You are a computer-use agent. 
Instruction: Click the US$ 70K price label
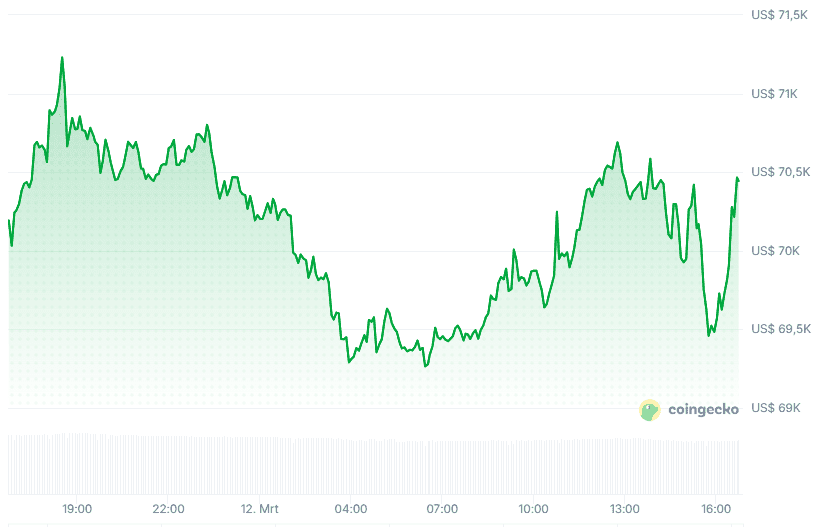point(774,251)
